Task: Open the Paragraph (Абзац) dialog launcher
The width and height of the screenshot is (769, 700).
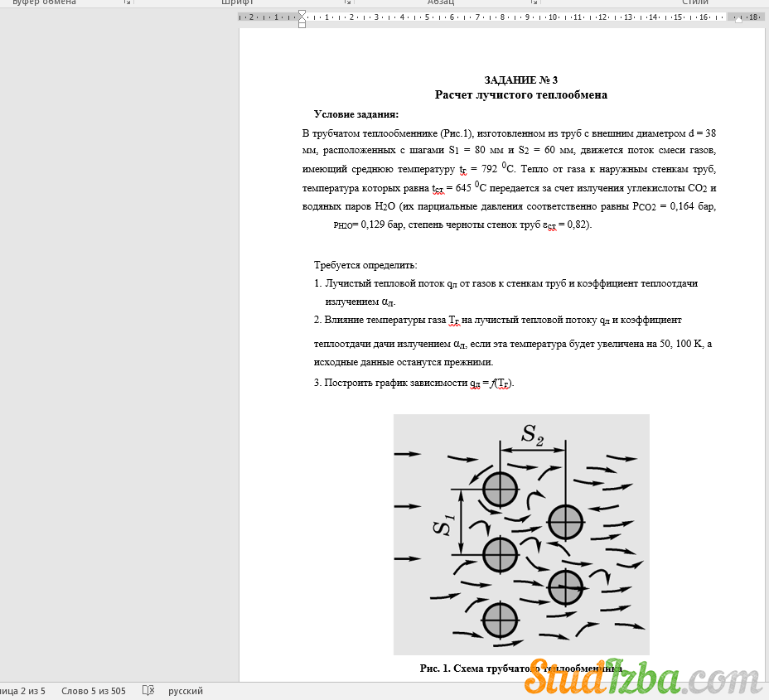Action: pyautogui.click(x=534, y=2)
